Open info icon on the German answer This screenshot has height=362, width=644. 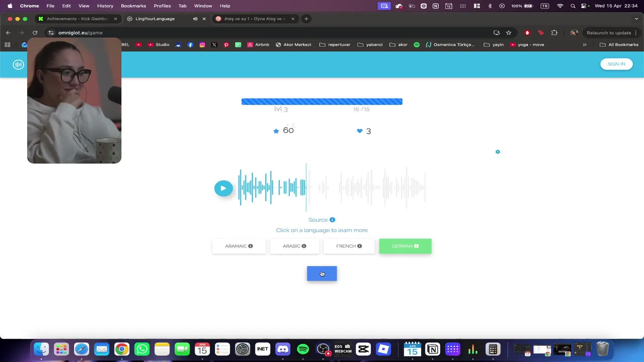(416, 246)
